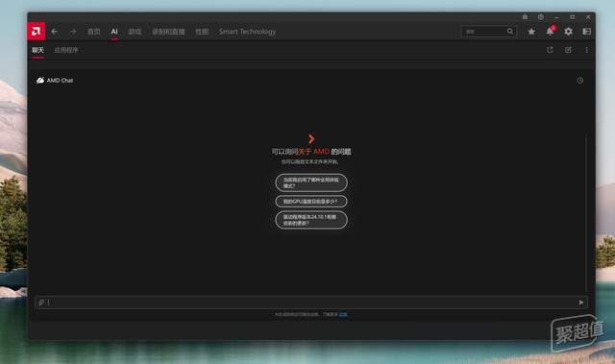Image resolution: width=615 pixels, height=364 pixels.
Task: Choose the driver version 24.10.1 suggestion
Action: (311, 220)
